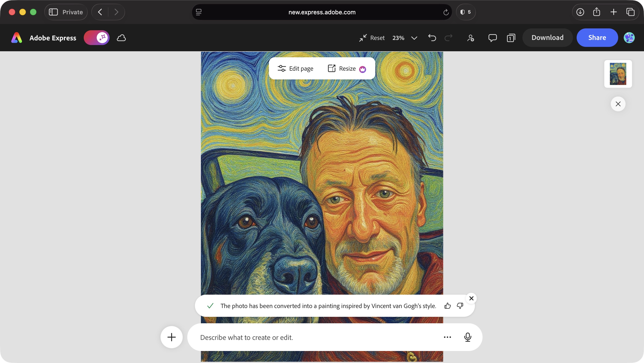Go forward in browser history
644x363 pixels.
pyautogui.click(x=116, y=12)
